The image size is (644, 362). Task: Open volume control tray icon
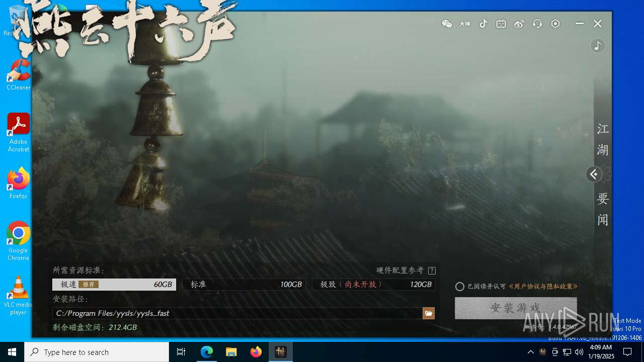pyautogui.click(x=579, y=352)
